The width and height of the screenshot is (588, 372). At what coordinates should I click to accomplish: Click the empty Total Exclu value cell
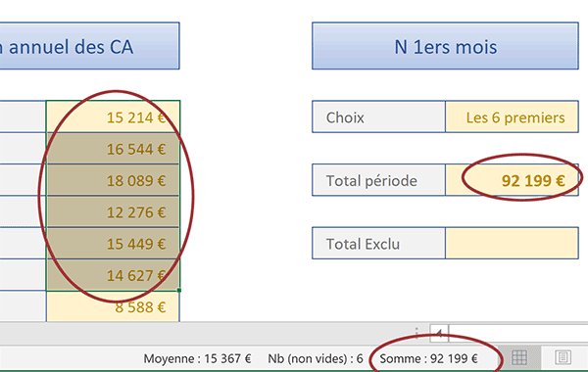(512, 243)
